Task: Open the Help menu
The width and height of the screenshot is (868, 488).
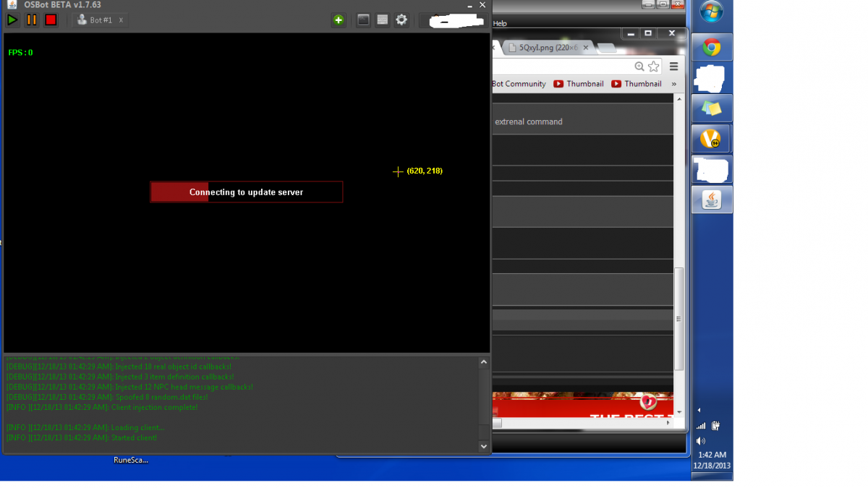Action: click(500, 24)
